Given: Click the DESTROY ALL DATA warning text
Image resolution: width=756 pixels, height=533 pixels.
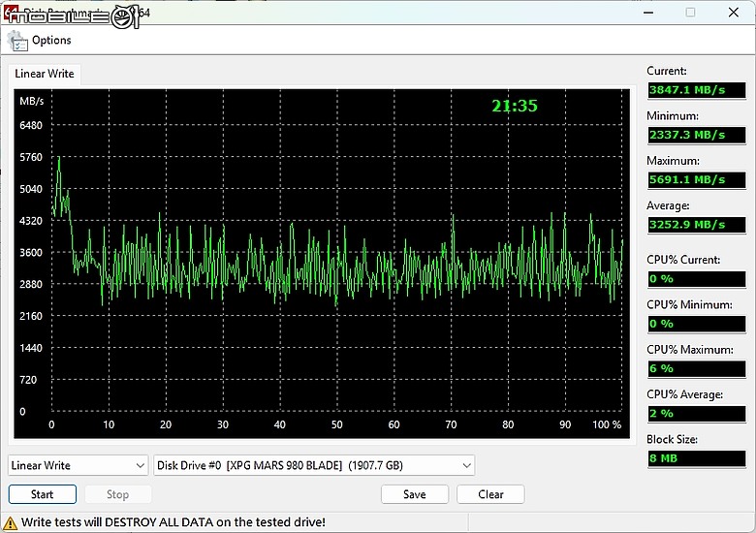Looking at the screenshot, I should (173, 522).
